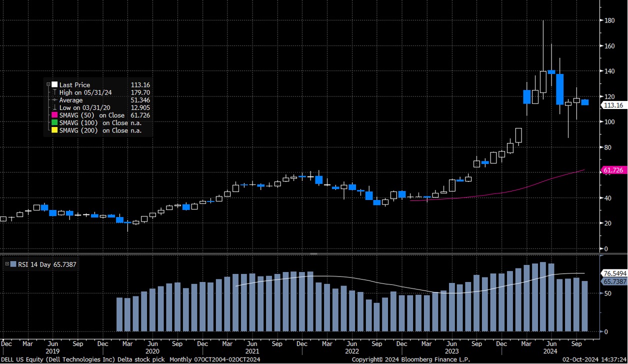Collapse the Last Price legend tree

[x=48, y=85]
